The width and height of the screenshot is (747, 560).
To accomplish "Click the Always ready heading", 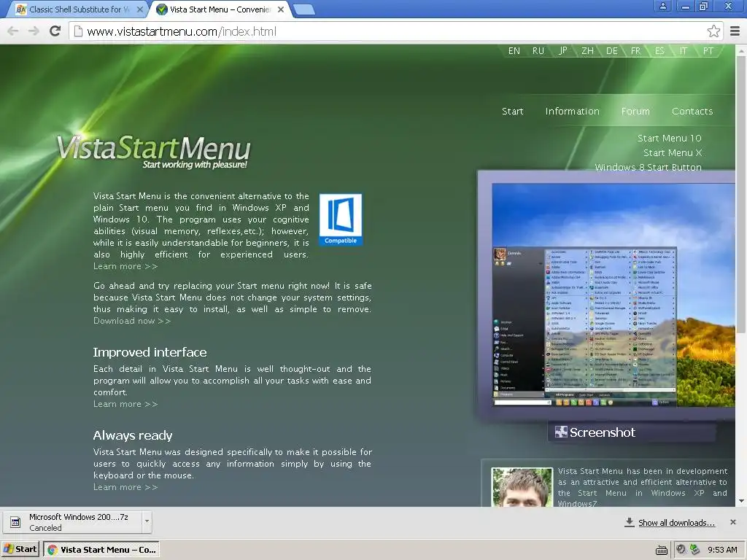I will [133, 435].
